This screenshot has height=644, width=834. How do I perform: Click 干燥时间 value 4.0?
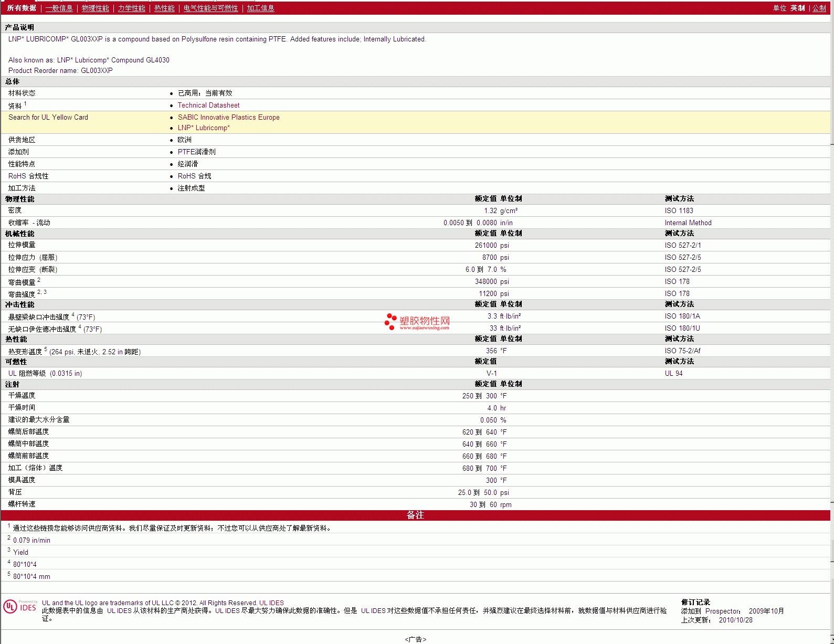(x=492, y=408)
